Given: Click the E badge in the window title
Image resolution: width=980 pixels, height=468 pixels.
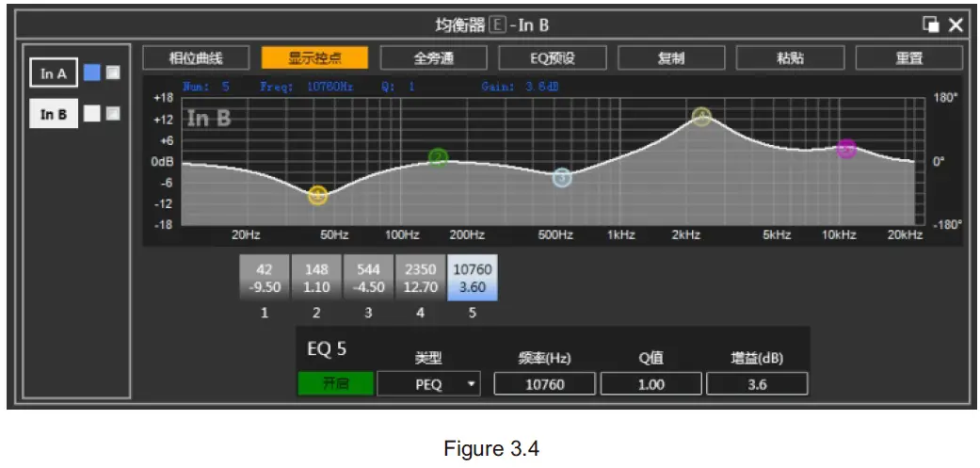Looking at the screenshot, I should tap(495, 25).
